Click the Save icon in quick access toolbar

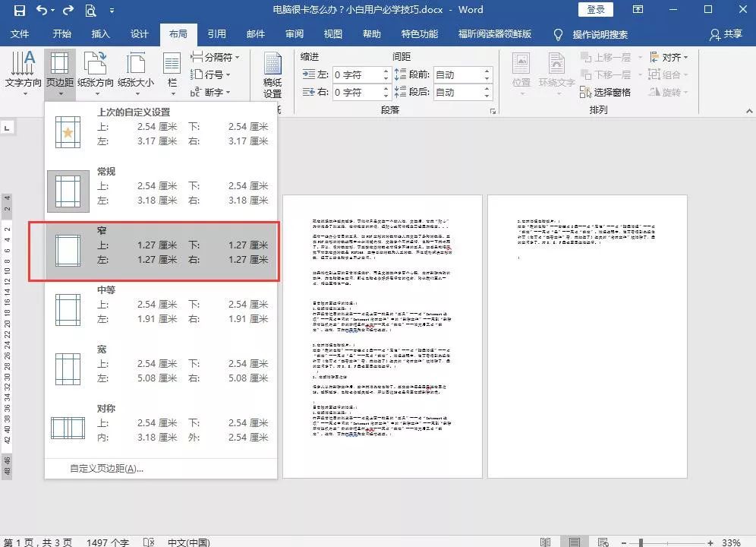pos(20,10)
